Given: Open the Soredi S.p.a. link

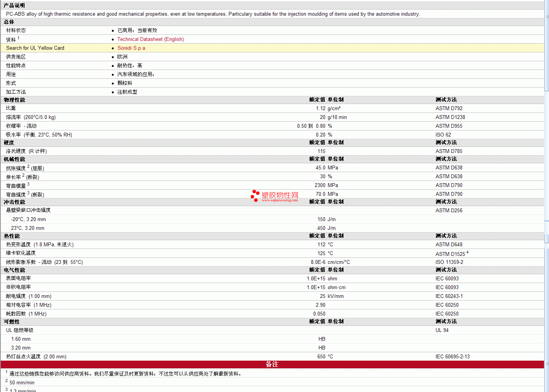Looking at the screenshot, I should tap(132, 48).
